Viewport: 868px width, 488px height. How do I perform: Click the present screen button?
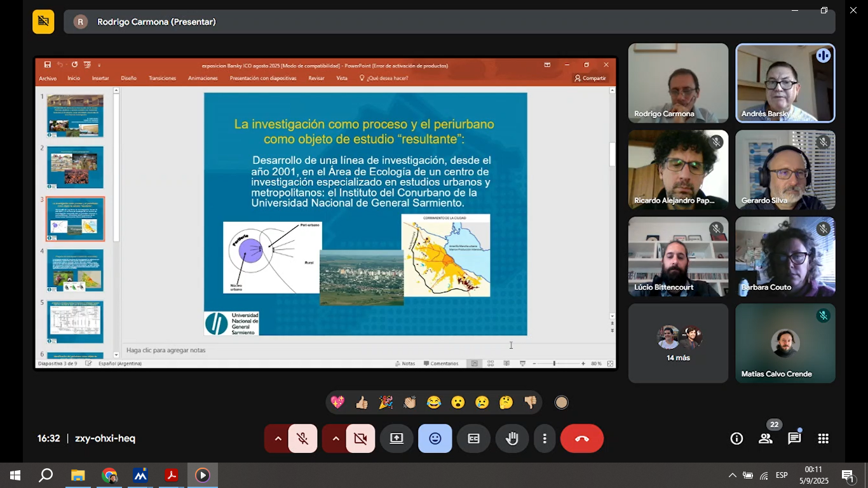(x=397, y=438)
